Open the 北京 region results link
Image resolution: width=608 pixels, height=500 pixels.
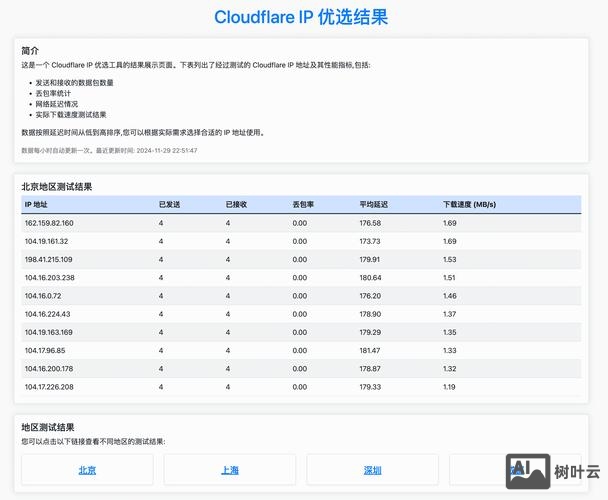coord(87,470)
